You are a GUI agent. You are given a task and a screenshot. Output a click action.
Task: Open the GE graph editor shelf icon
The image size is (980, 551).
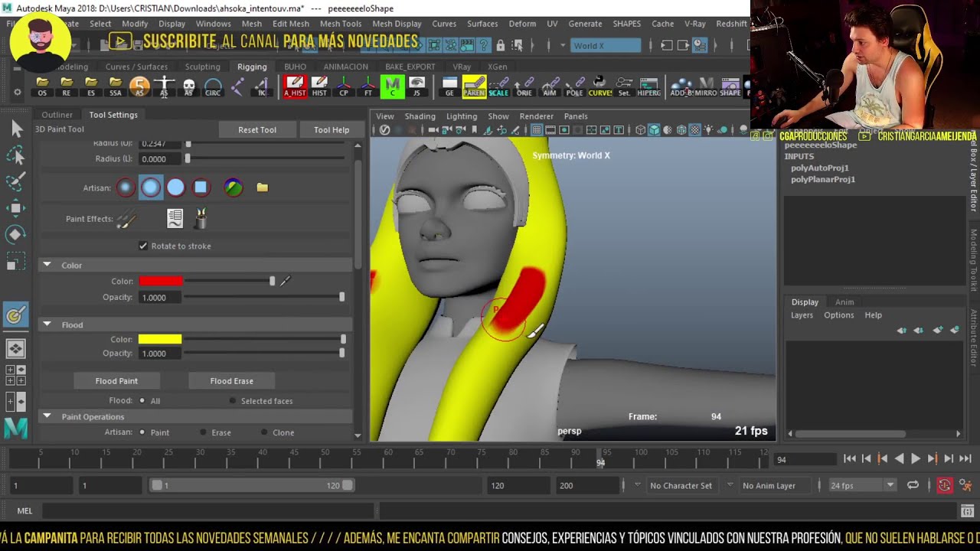(x=449, y=86)
